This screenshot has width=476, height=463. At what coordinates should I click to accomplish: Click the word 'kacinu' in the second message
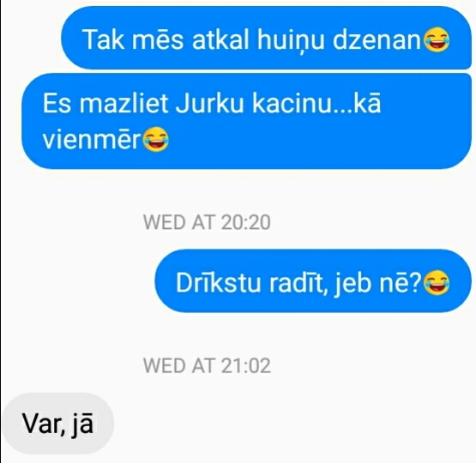tap(291, 104)
